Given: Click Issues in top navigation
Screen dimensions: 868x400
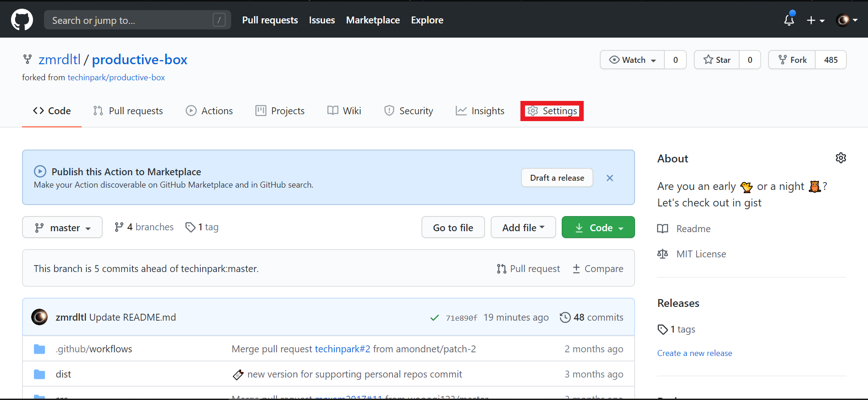Looking at the screenshot, I should click(x=322, y=20).
